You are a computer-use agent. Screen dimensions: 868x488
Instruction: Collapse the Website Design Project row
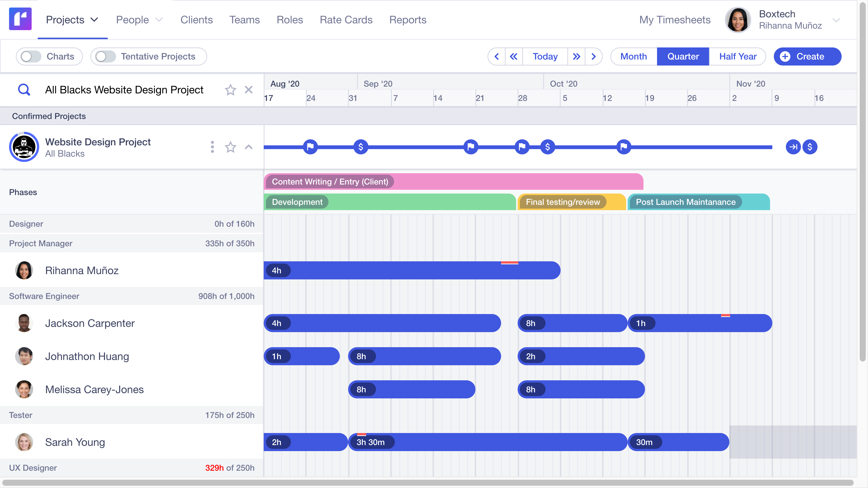coord(249,147)
